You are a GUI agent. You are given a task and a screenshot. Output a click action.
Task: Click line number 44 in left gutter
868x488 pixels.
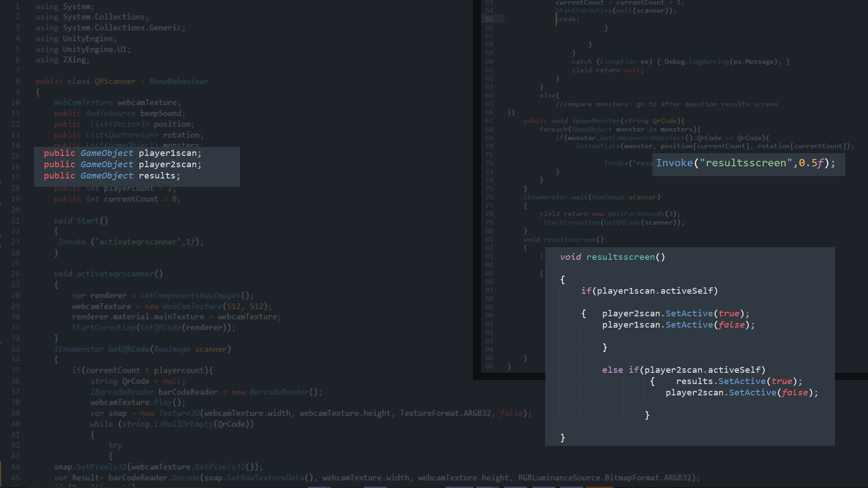(x=15, y=467)
